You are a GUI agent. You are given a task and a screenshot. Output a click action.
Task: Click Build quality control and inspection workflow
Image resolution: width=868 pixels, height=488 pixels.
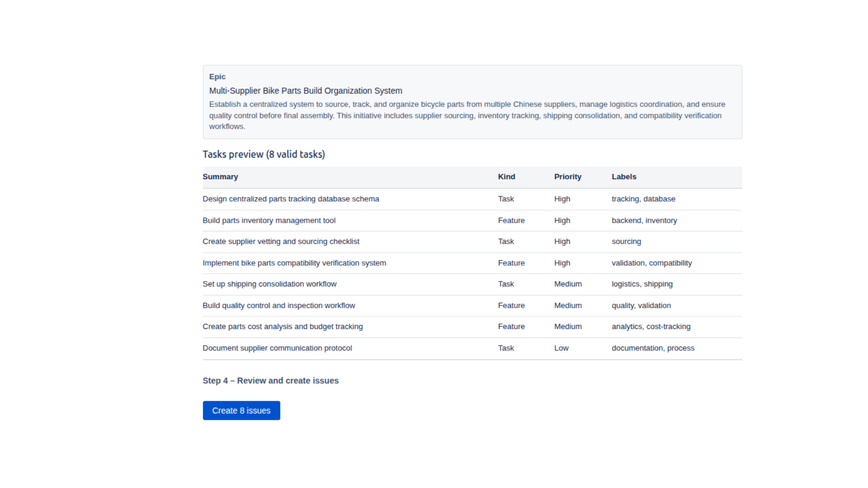278,305
